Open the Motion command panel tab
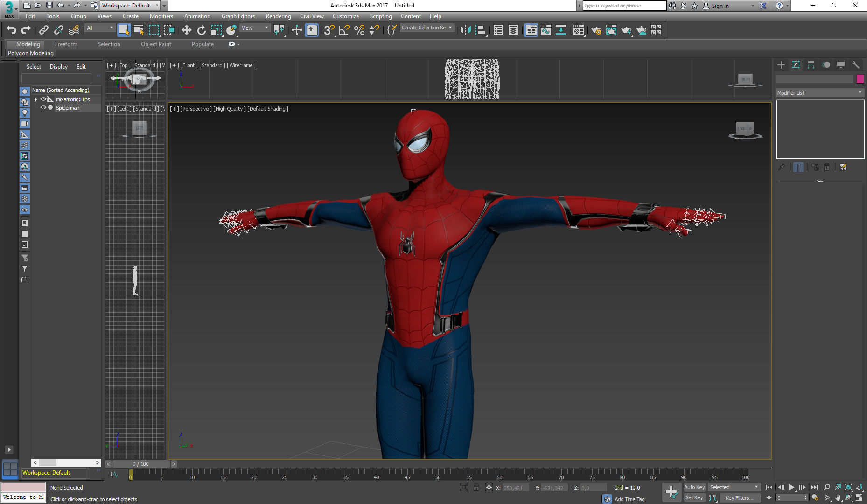Screen dimensions: 867x504 826,65
